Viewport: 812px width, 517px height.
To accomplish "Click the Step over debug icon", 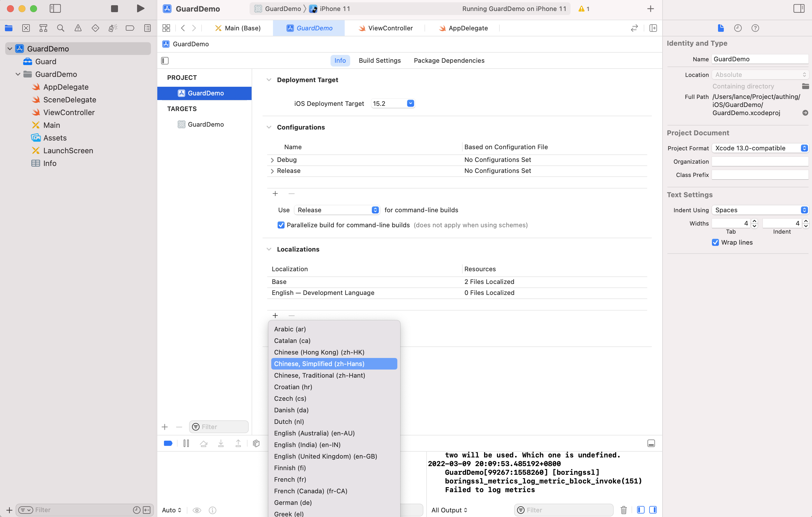I will pyautogui.click(x=203, y=443).
